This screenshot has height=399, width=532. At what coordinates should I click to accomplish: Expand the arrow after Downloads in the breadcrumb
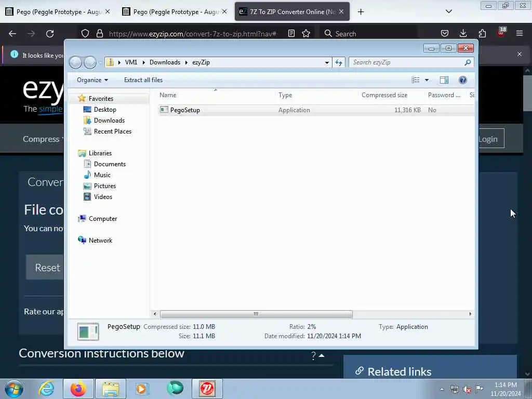[187, 62]
